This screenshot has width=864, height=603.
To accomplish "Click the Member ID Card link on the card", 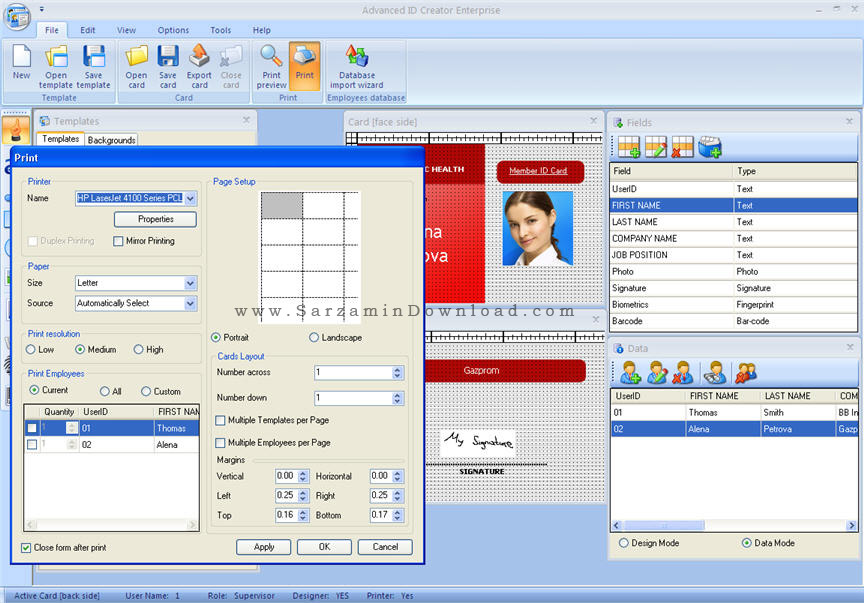I will (x=538, y=171).
